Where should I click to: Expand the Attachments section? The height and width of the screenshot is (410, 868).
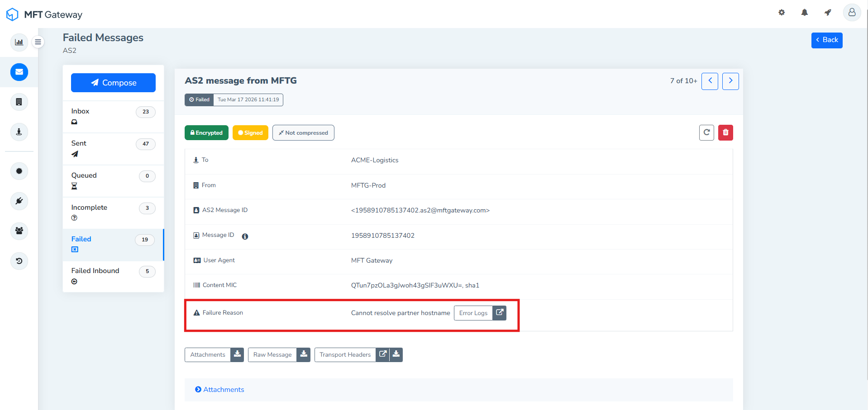[219, 390]
